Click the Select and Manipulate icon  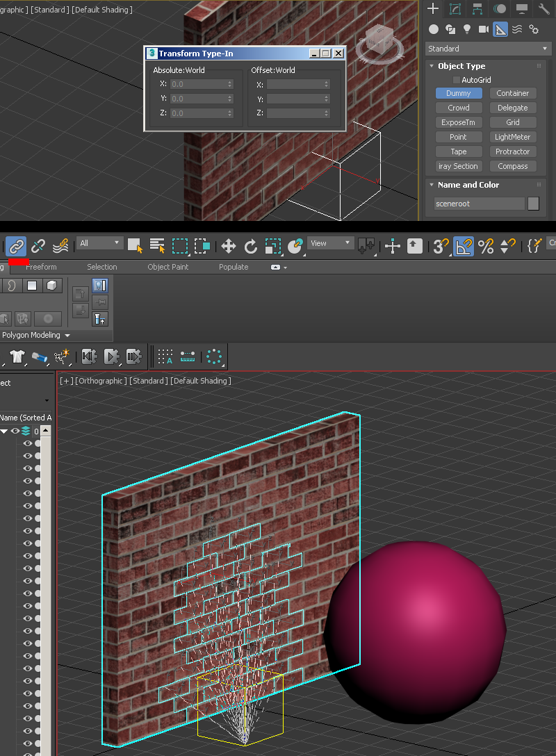pyautogui.click(x=393, y=247)
